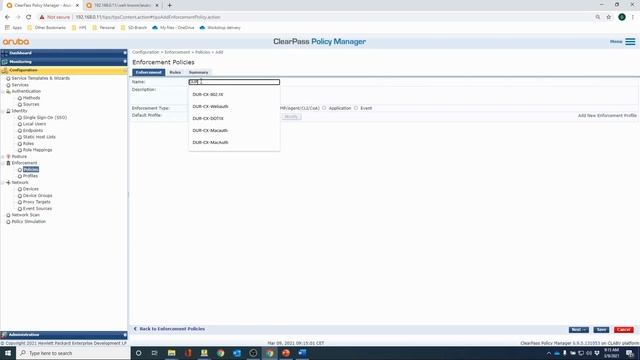Open File Explorer from the taskbar
The width and height of the screenshot is (640, 360).
[x=171, y=353]
